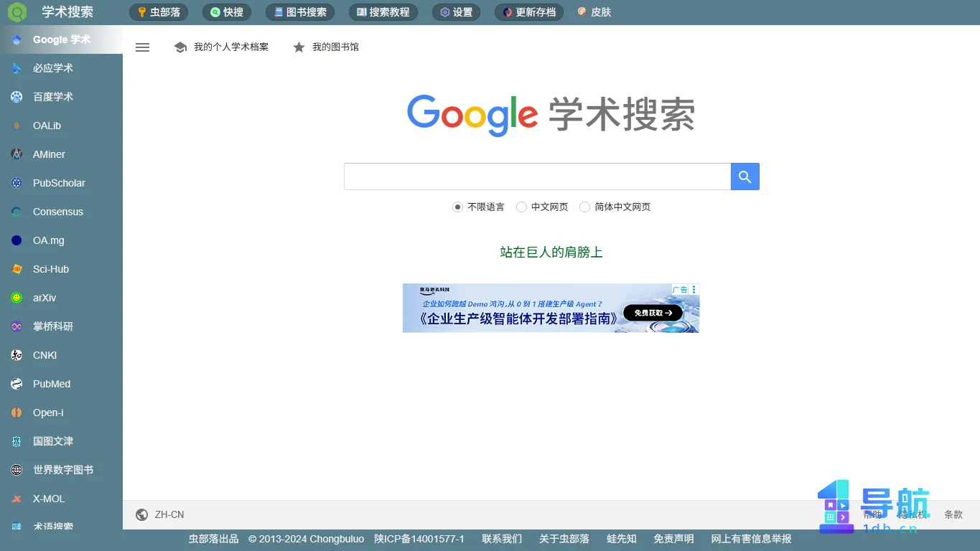980x551 pixels.
Task: Open 关于虫部落 in the footer
Action: [x=564, y=539]
